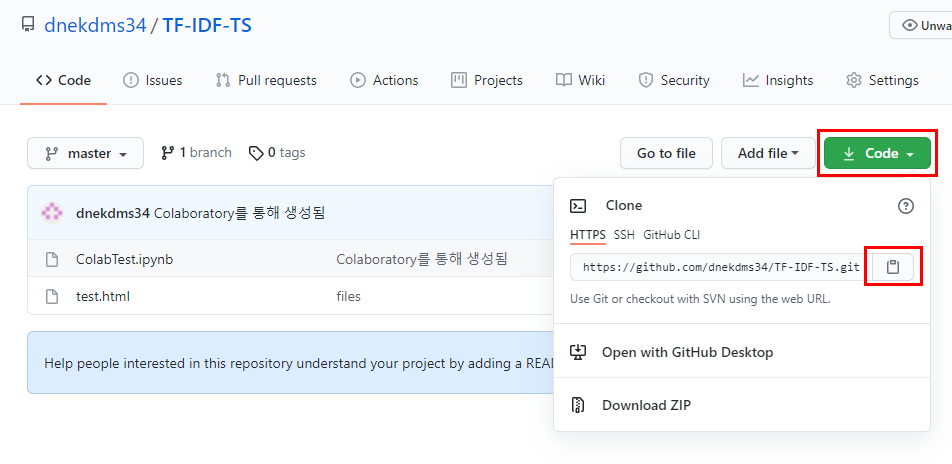The image size is (952, 464).
Task: Select the GitHub CLI clone tab
Action: coord(672,234)
